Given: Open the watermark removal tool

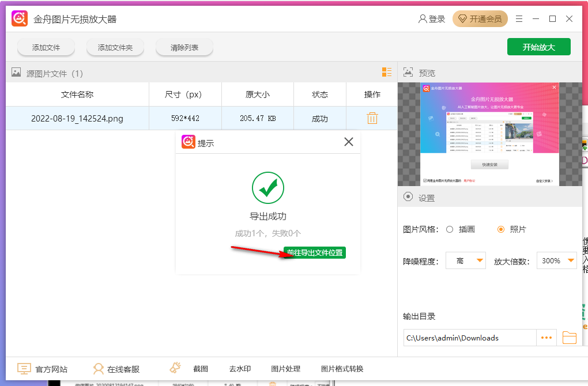Looking at the screenshot, I should click(x=240, y=369).
